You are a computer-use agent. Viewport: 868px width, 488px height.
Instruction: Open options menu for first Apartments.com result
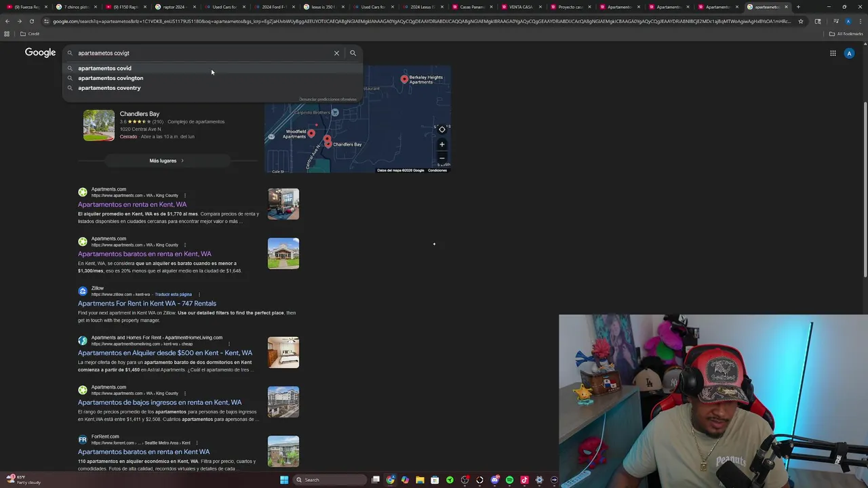coord(184,196)
